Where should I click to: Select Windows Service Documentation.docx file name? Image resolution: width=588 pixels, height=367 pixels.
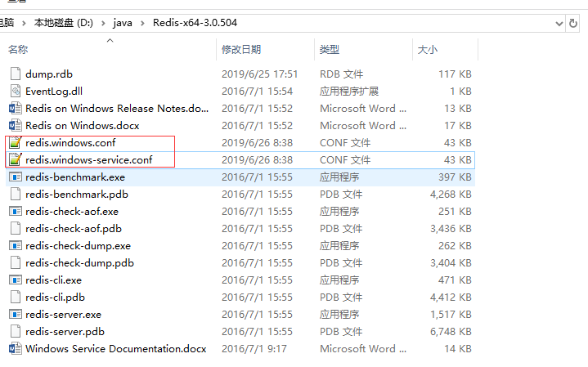116,349
